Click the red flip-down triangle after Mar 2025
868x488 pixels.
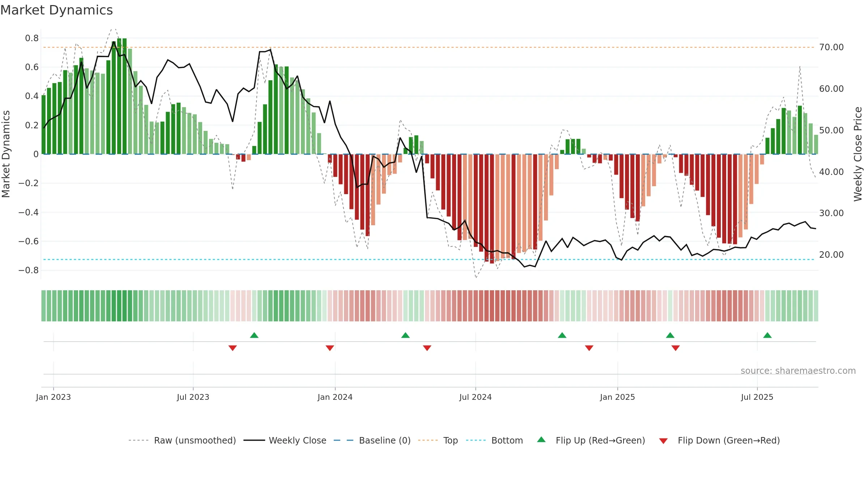click(676, 348)
